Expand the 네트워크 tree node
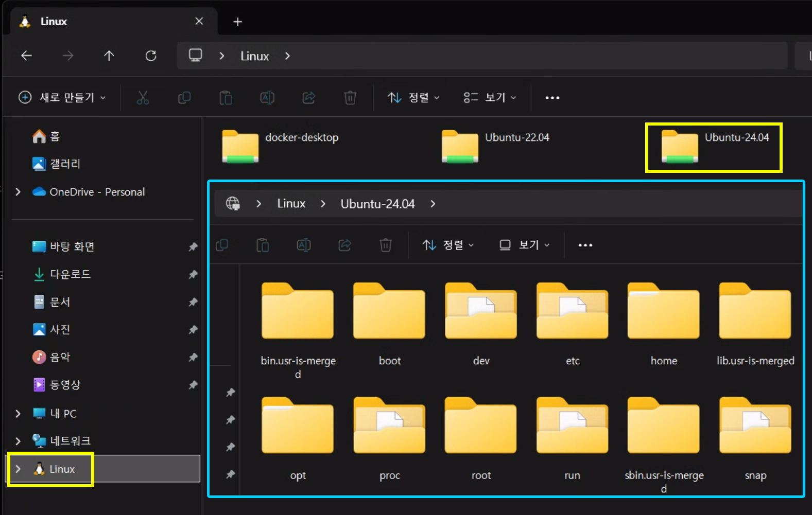Image resolution: width=812 pixels, height=515 pixels. (x=18, y=441)
